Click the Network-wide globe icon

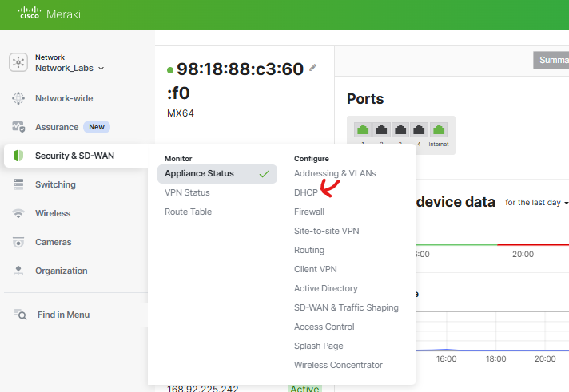click(18, 98)
